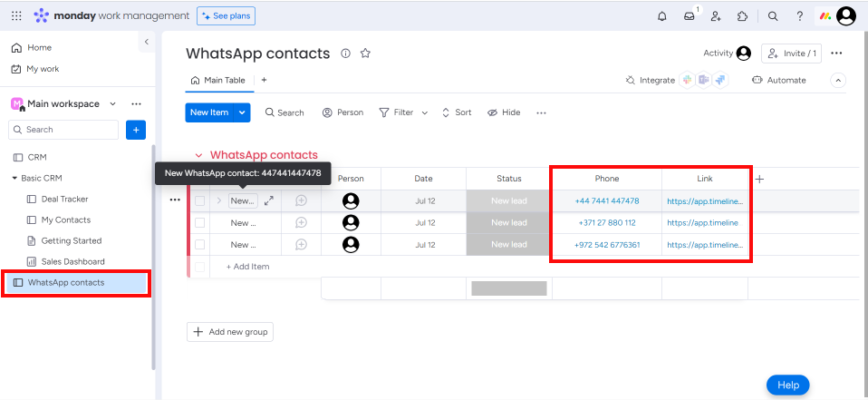Open the CRM board
Screen dimensions: 868x400
coord(31,157)
